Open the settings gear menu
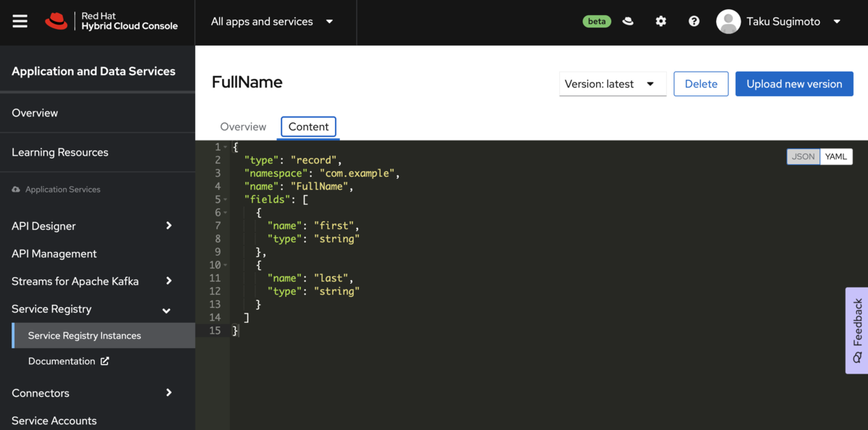 tap(661, 22)
